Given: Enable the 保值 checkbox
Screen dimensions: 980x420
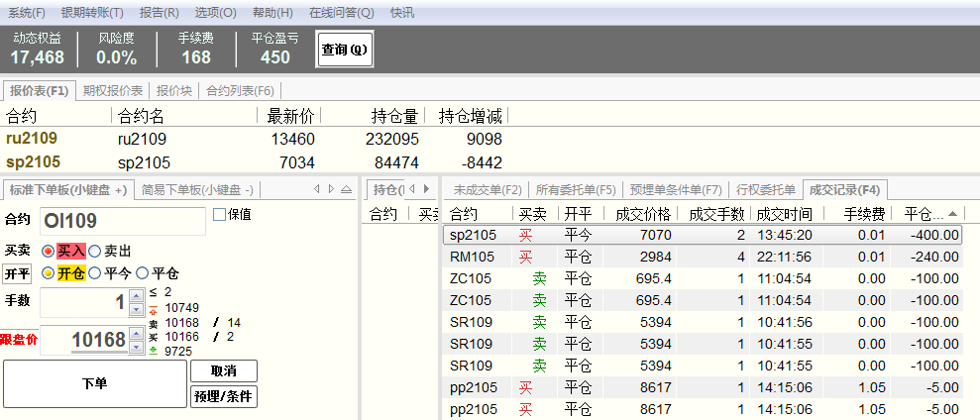Looking at the screenshot, I should point(219,214).
